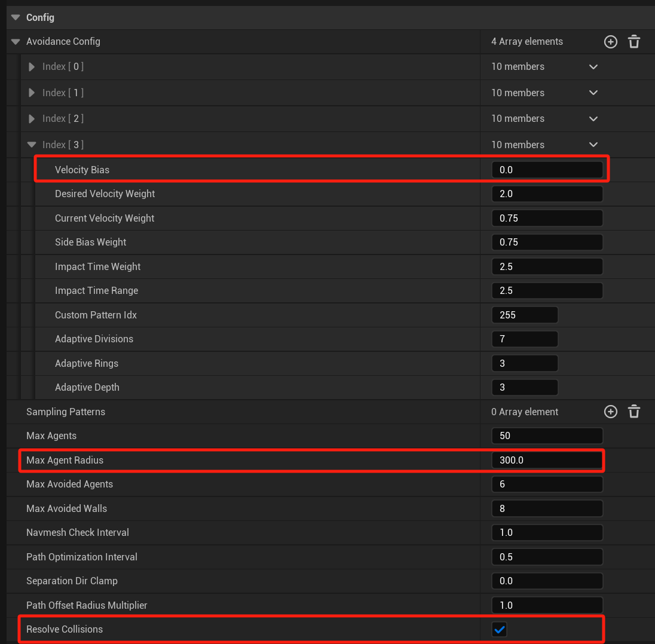
Task: Collapse the Config section
Action: (16, 17)
